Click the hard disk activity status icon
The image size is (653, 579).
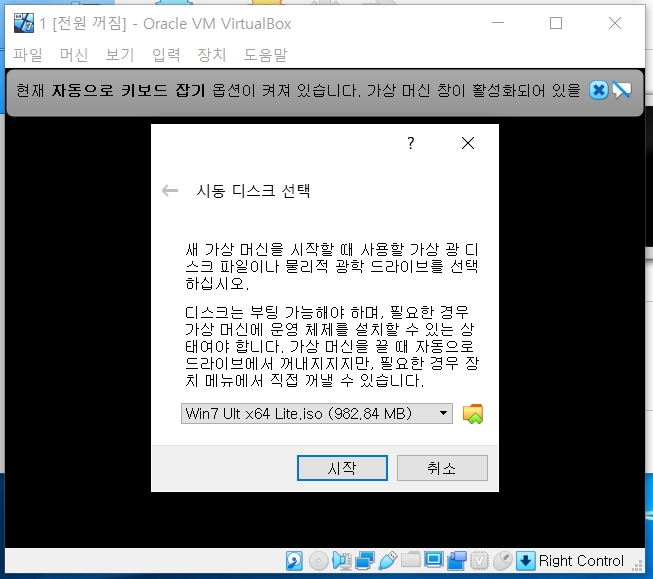pyautogui.click(x=294, y=561)
